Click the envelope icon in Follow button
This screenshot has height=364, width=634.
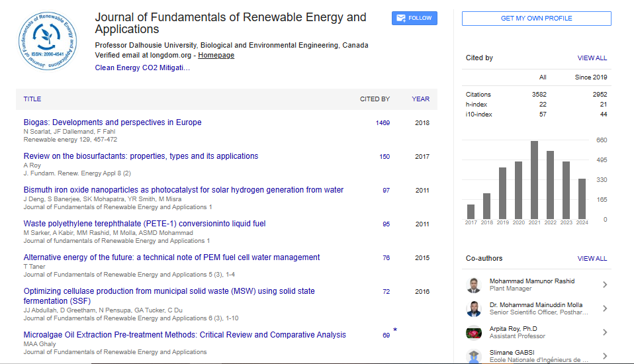400,19
